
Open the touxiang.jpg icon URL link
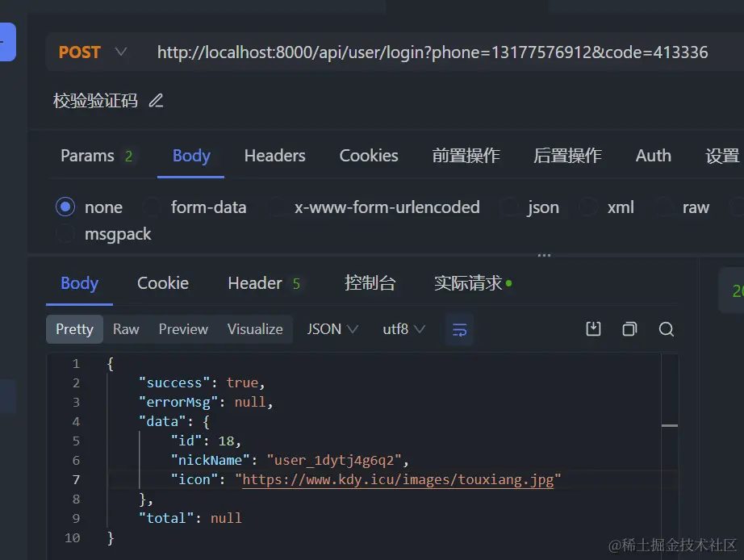coord(398,480)
